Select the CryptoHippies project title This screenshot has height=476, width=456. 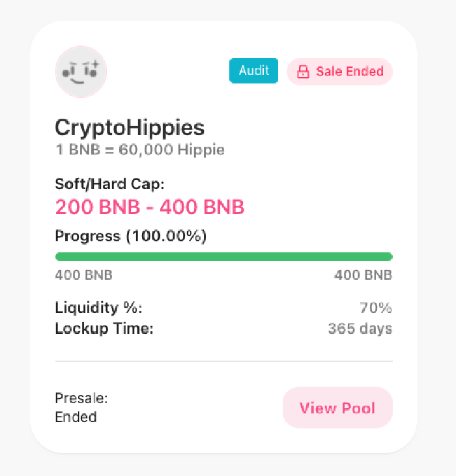tap(130, 128)
